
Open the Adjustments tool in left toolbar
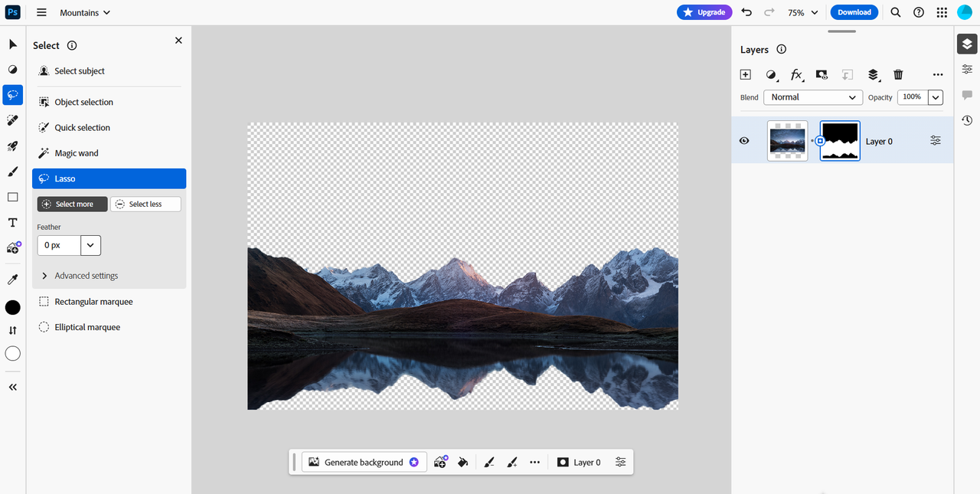tap(13, 70)
